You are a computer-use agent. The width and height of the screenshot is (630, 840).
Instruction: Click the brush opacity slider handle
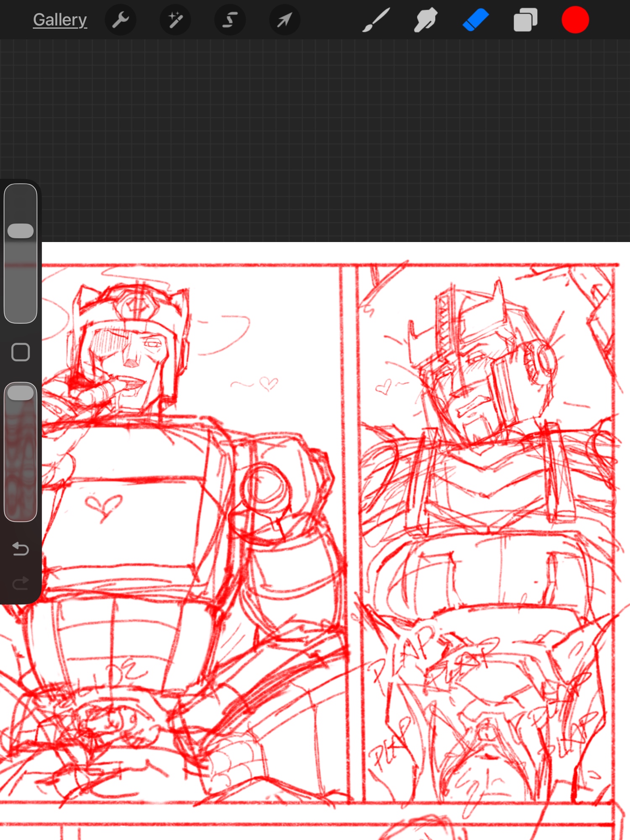tap(21, 393)
